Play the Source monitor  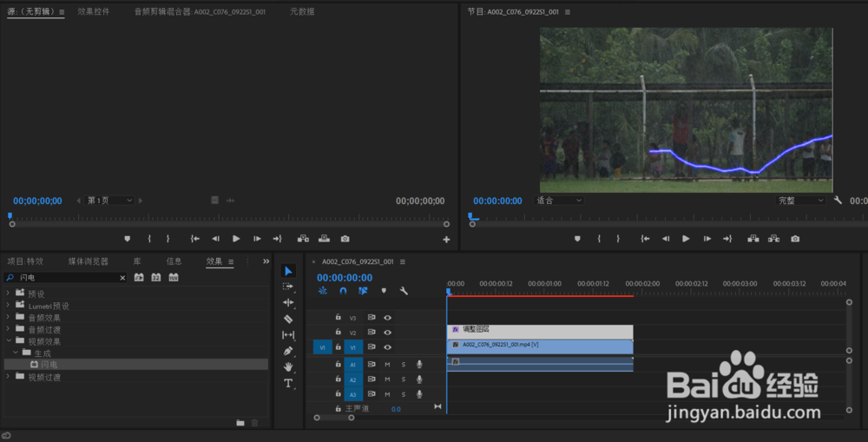[x=236, y=239]
